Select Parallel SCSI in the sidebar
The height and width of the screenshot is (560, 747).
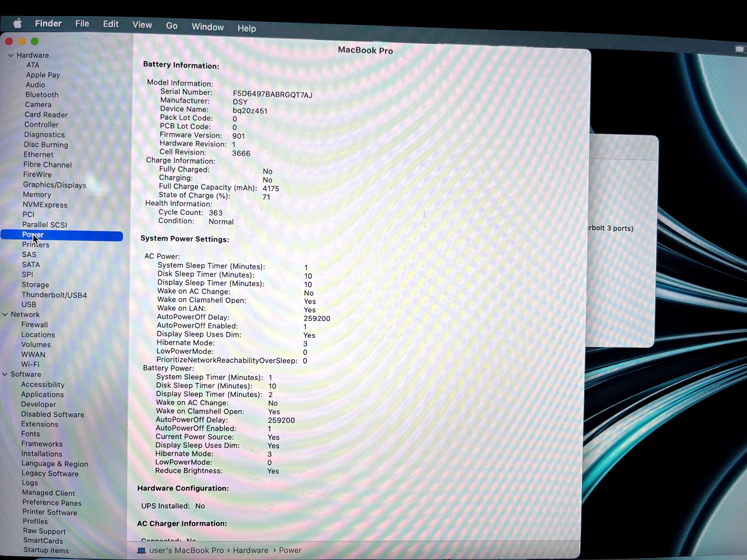pyautogui.click(x=45, y=225)
